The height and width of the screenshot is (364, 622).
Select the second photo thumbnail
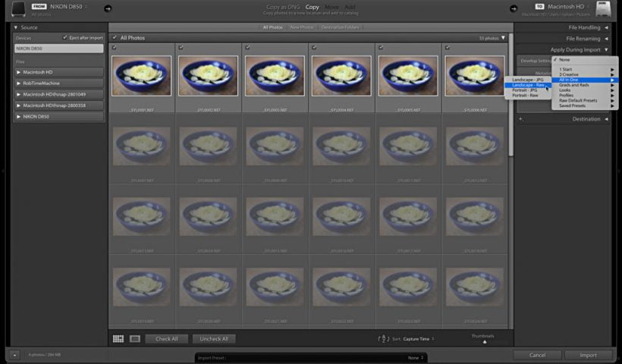pyautogui.click(x=207, y=76)
